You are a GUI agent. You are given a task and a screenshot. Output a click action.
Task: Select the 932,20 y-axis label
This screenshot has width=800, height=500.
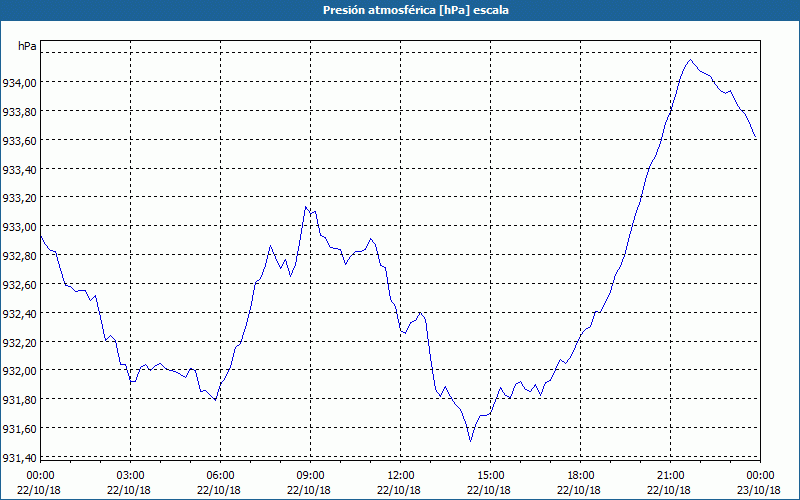pyautogui.click(x=19, y=342)
